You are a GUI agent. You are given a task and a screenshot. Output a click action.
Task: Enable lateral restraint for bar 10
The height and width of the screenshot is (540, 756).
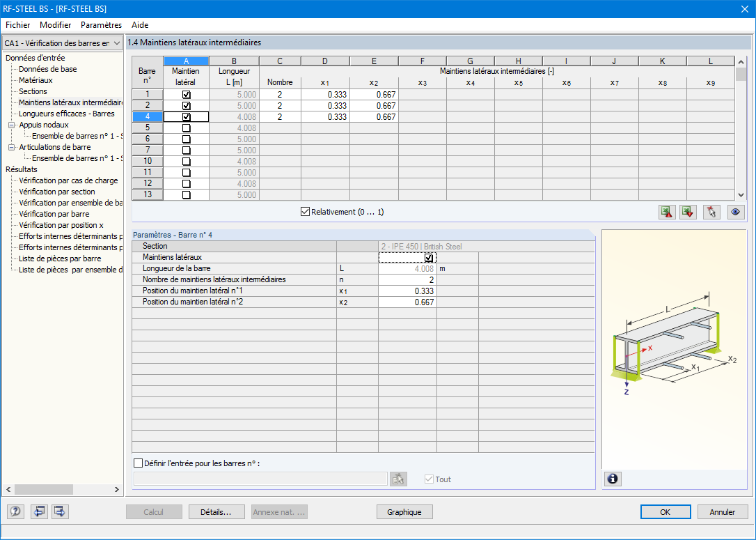pyautogui.click(x=186, y=161)
